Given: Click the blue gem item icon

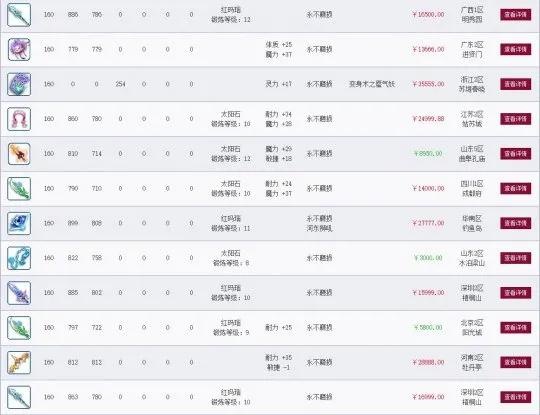Looking at the screenshot, I should 19,223.
